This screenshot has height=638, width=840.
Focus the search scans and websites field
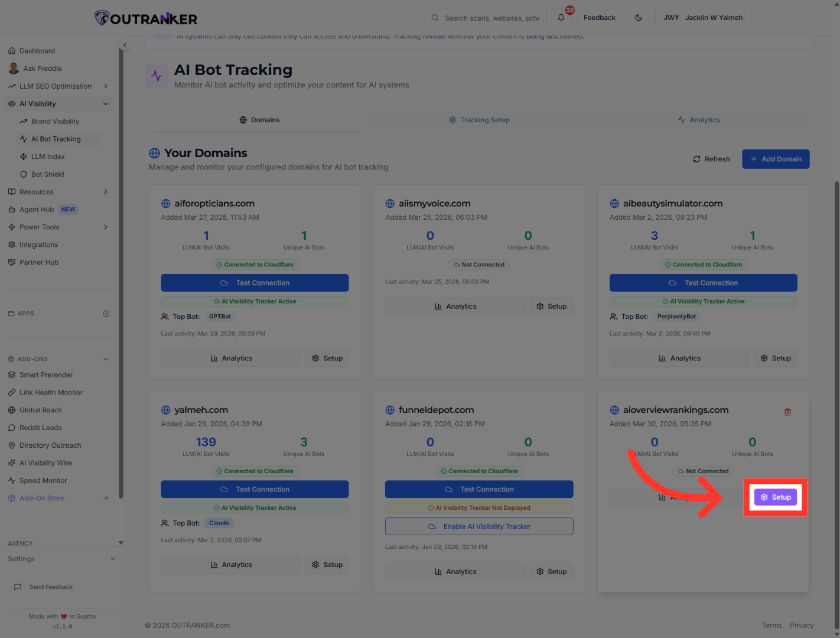tap(486, 18)
